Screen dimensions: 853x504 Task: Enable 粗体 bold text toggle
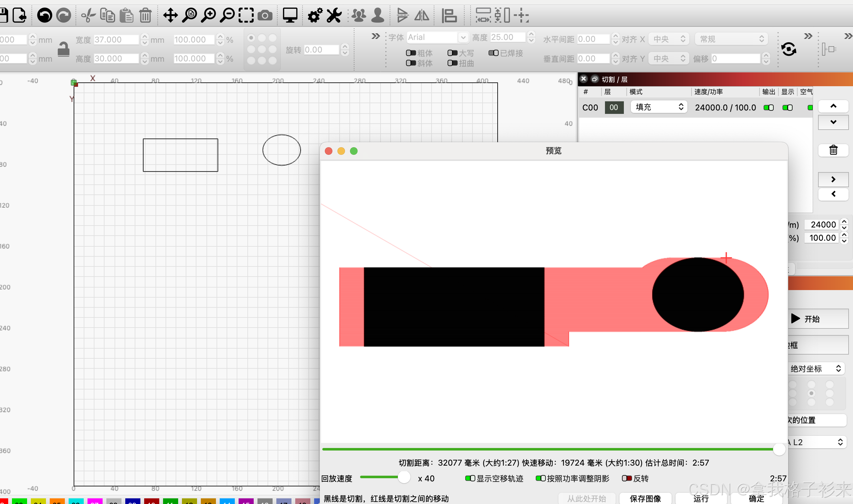(411, 53)
